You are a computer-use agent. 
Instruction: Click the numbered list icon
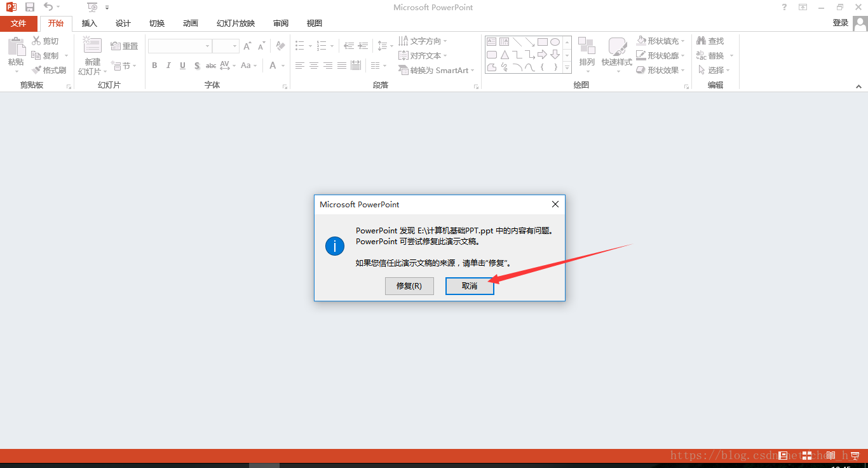(321, 46)
